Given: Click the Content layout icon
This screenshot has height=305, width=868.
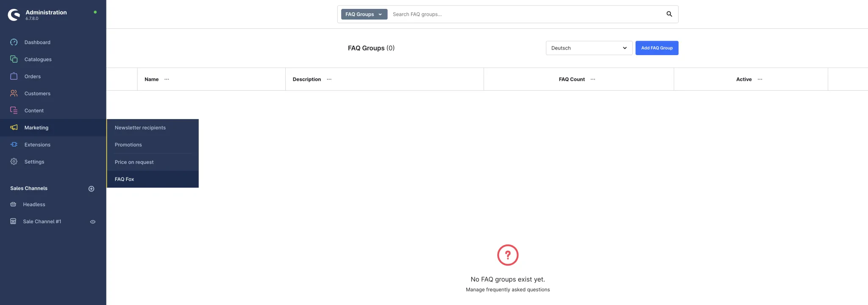Looking at the screenshot, I should (14, 111).
